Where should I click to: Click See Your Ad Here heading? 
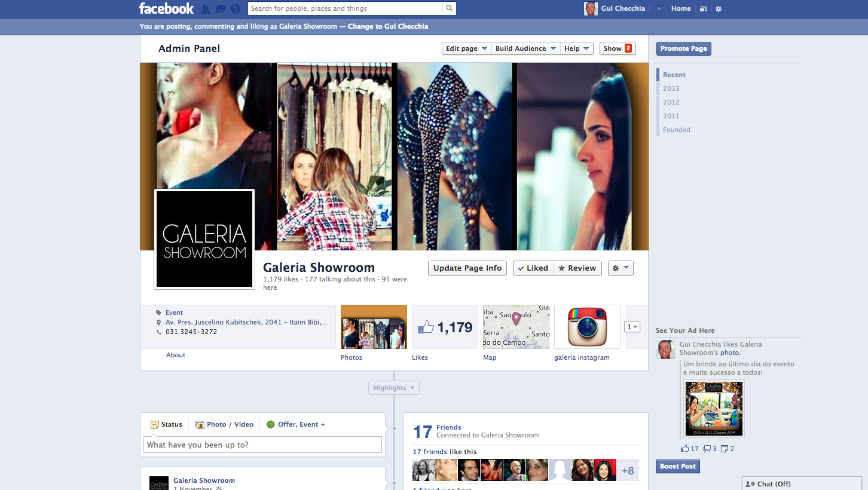point(685,330)
